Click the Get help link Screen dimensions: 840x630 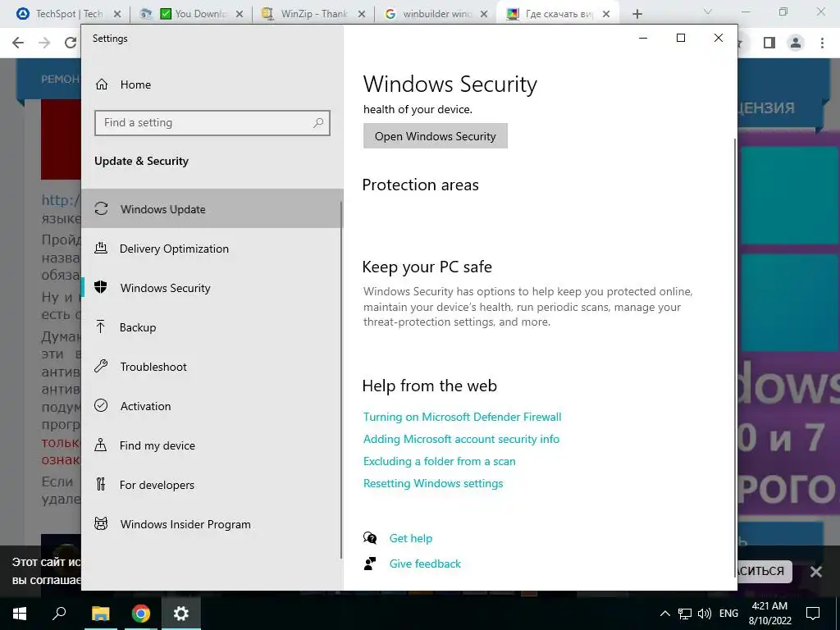pos(410,538)
